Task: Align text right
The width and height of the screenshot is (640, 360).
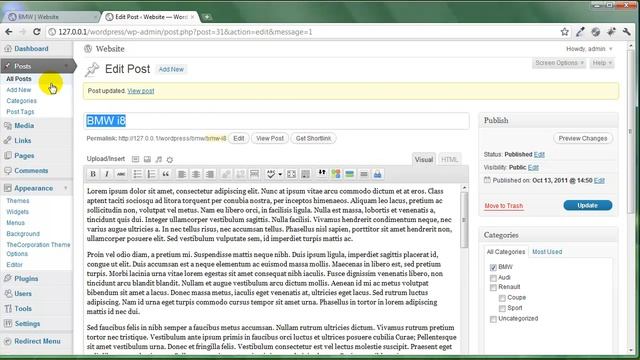Action: click(210, 174)
